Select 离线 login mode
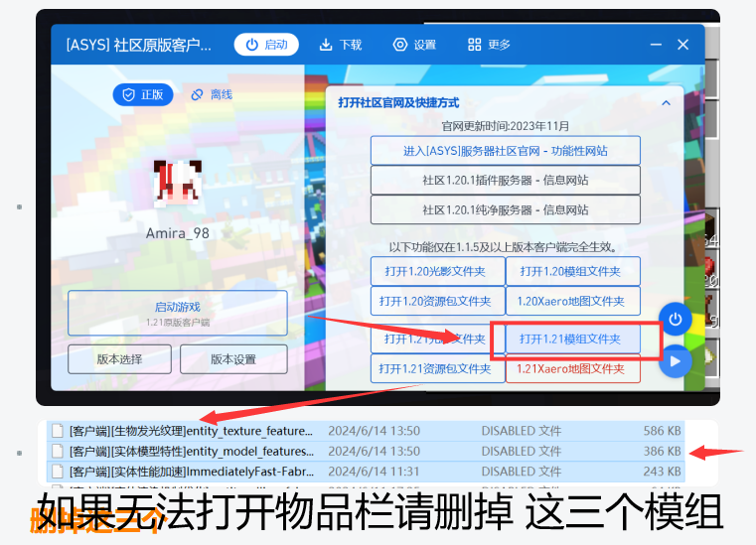This screenshot has height=545, width=756. point(213,94)
